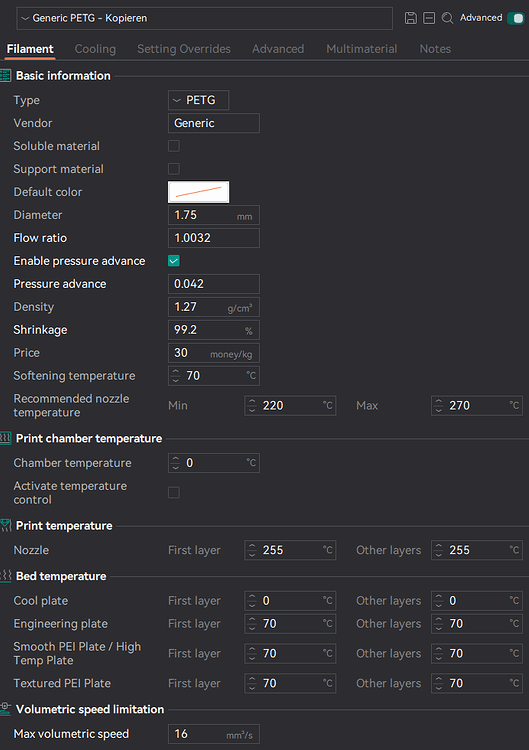This screenshot has width=529, height=750.
Task: Click the Max recommended nozzle temperature field
Action: (x=477, y=406)
